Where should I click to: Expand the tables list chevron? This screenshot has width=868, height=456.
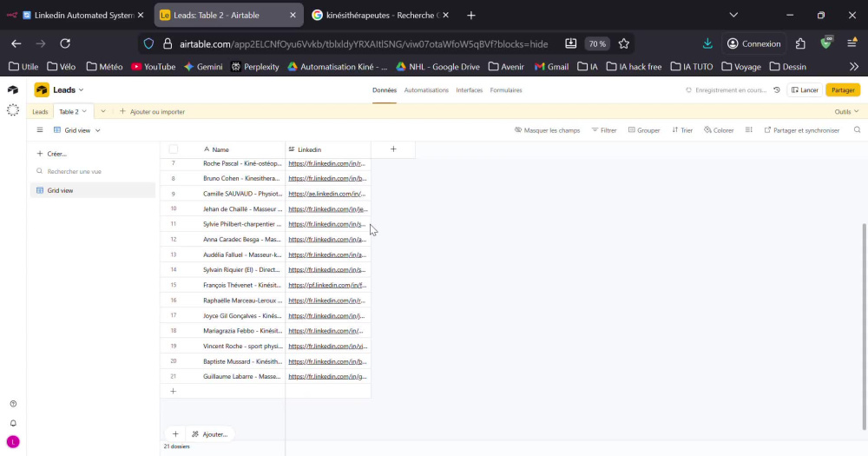click(x=103, y=111)
